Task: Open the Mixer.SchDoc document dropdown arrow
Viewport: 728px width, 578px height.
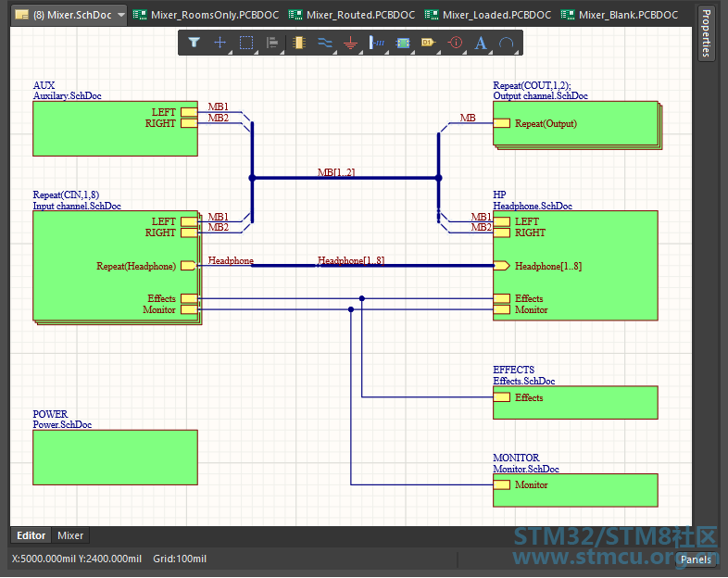Action: [121, 15]
